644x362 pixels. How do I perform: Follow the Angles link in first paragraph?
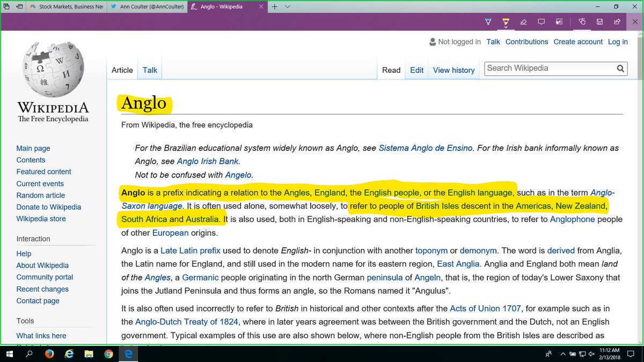(x=297, y=193)
